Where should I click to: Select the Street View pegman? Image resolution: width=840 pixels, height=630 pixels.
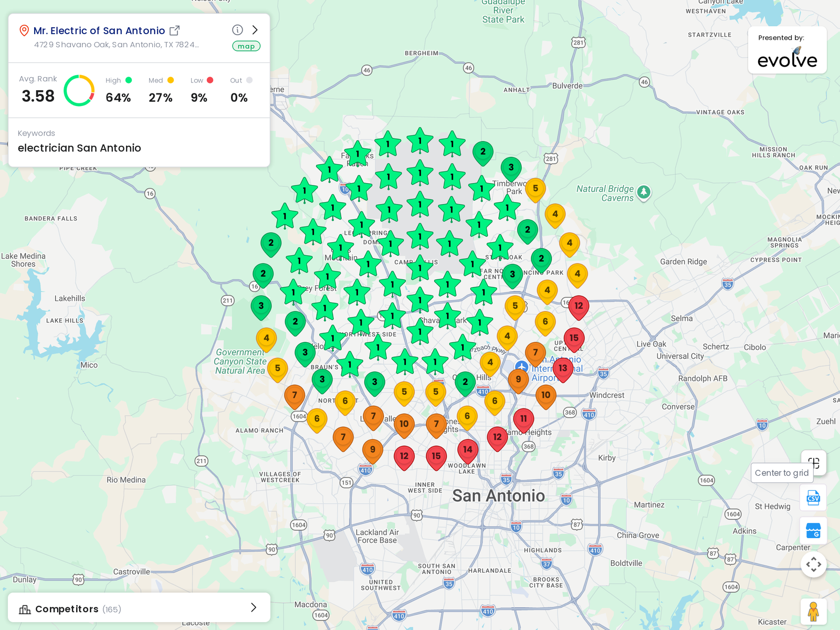coord(813,612)
